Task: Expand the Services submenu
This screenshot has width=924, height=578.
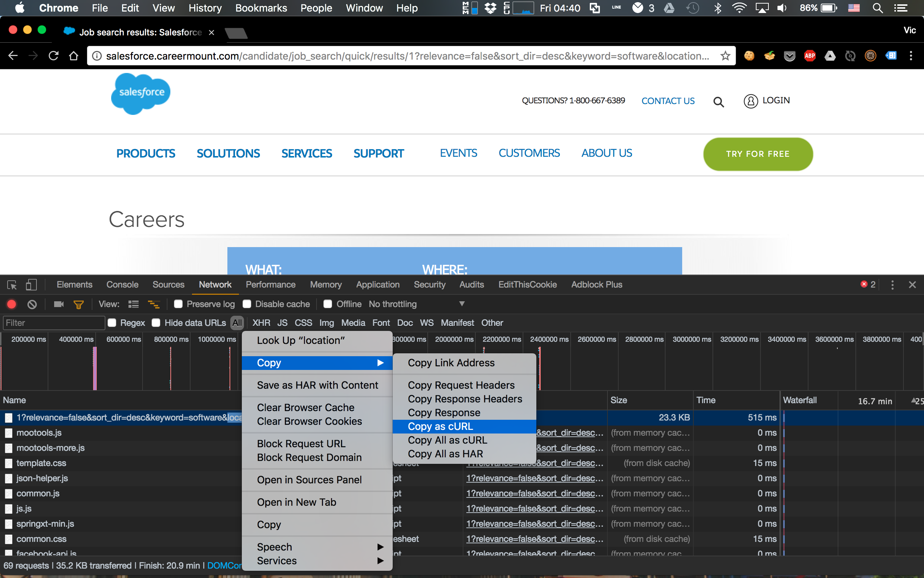Action: click(317, 561)
